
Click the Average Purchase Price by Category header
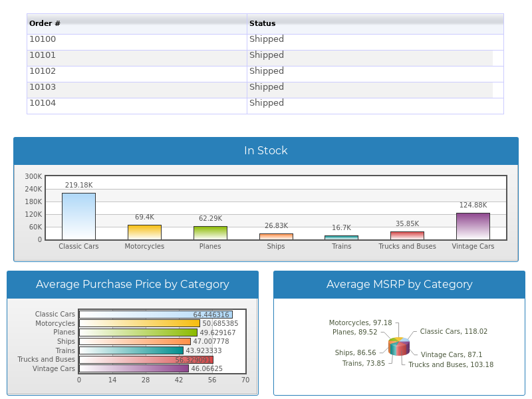point(132,284)
